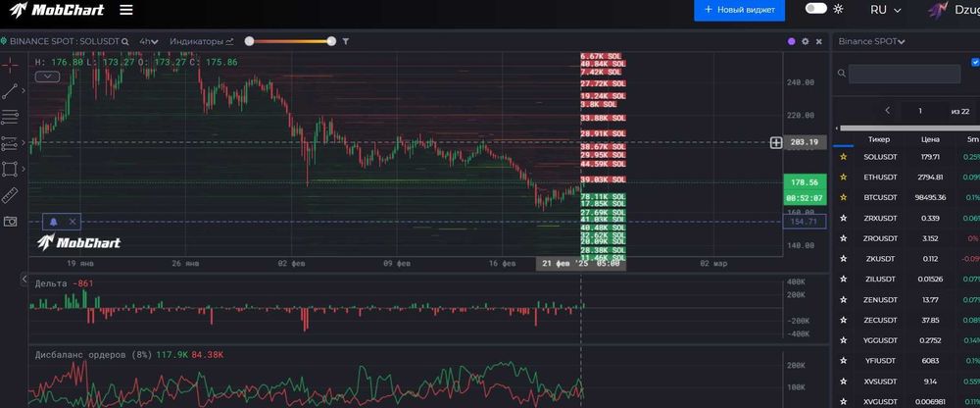This screenshot has width=980, height=408.
Task: Select the rectangle shape drawing tool
Action: (10, 169)
